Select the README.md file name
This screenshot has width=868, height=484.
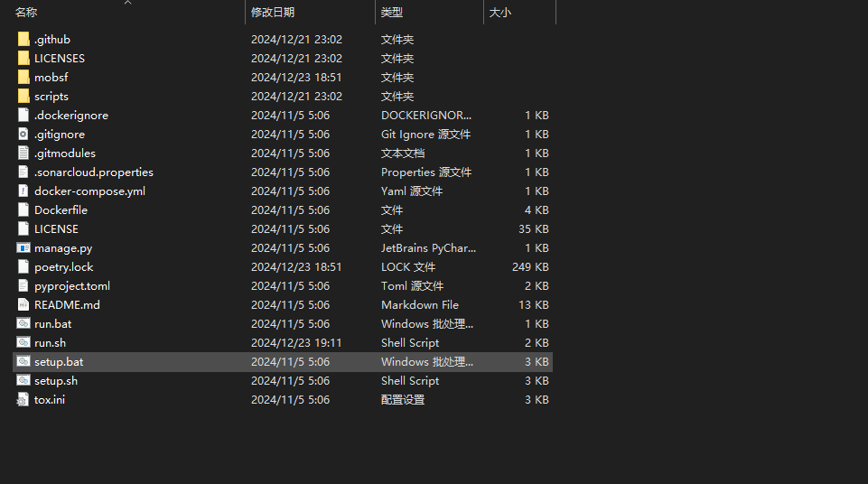tap(67, 305)
